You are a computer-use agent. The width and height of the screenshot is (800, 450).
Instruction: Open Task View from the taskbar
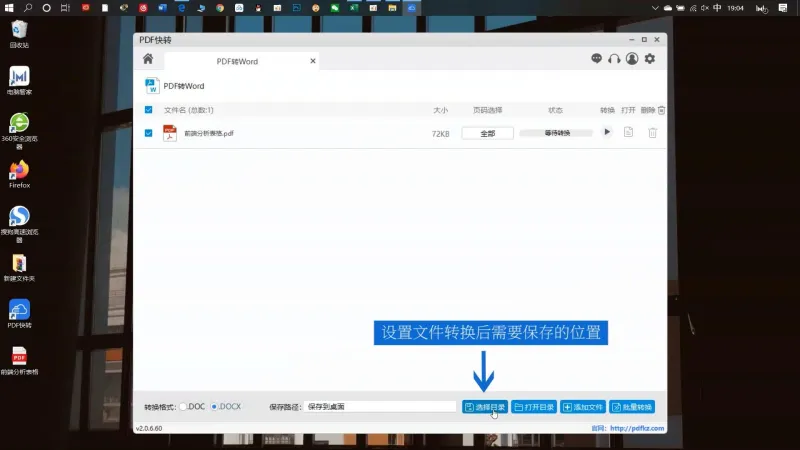coord(65,8)
